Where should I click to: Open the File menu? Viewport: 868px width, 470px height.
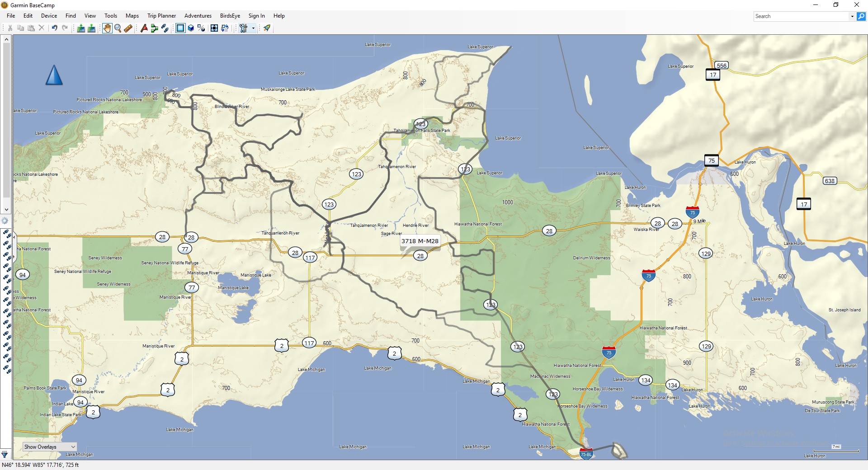(11, 16)
